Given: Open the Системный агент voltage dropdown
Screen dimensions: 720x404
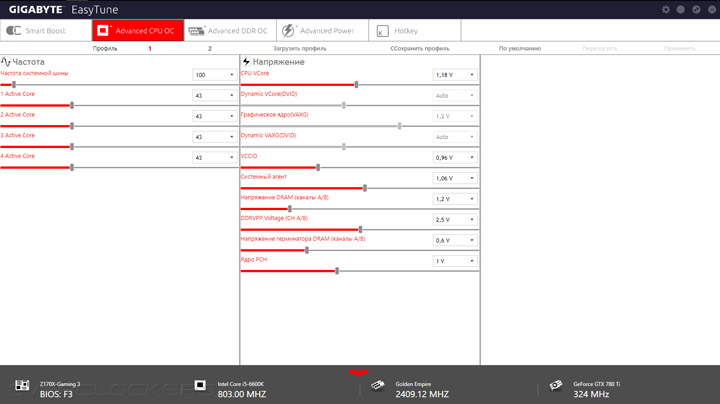Looking at the screenshot, I should (455, 178).
